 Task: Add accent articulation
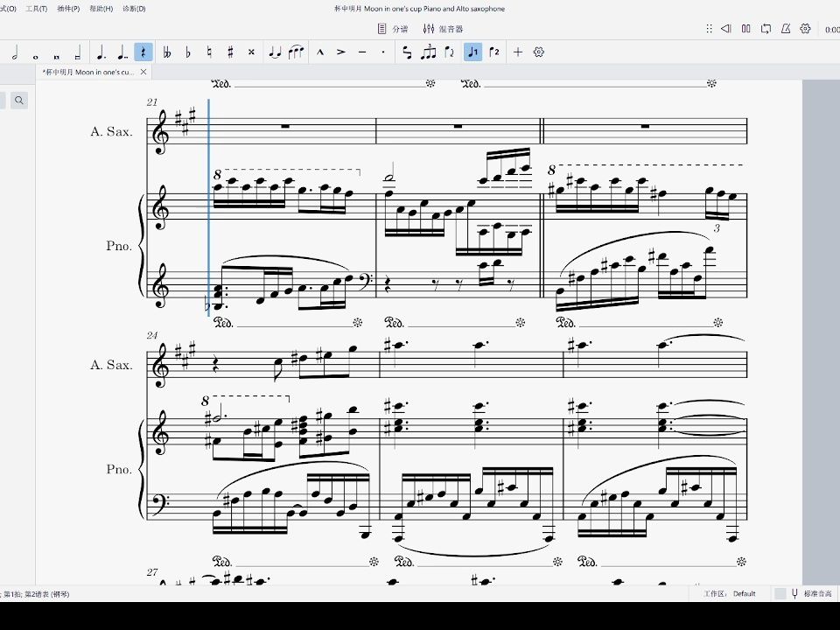point(340,52)
